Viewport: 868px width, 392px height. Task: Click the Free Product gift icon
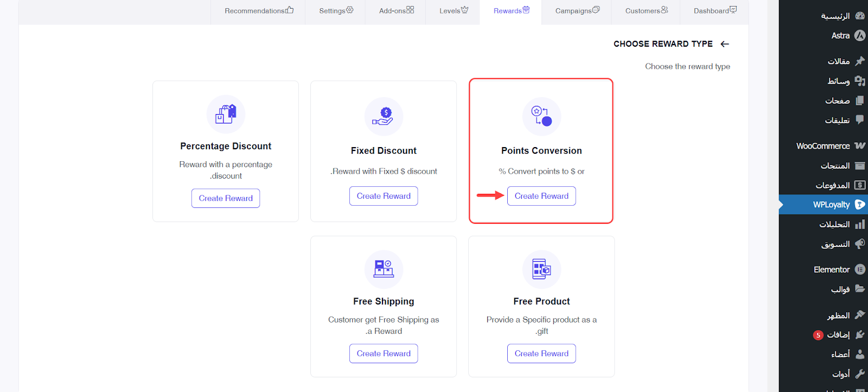pos(541,269)
